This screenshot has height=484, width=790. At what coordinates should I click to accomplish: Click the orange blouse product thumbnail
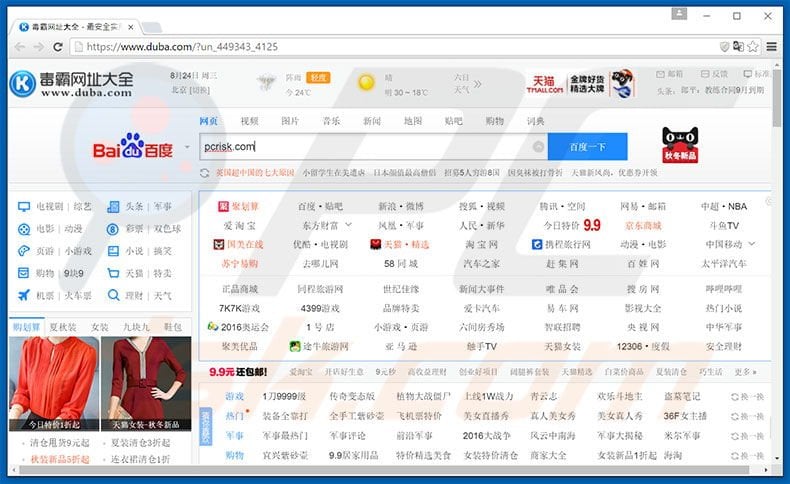(x=54, y=384)
